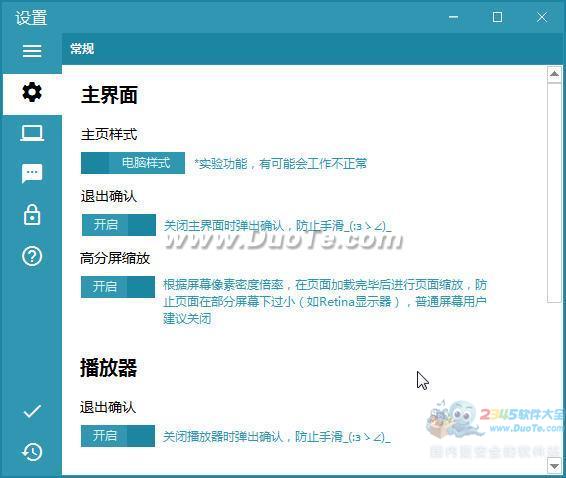Select the general settings gear icon
The image size is (566, 478).
click(x=32, y=92)
